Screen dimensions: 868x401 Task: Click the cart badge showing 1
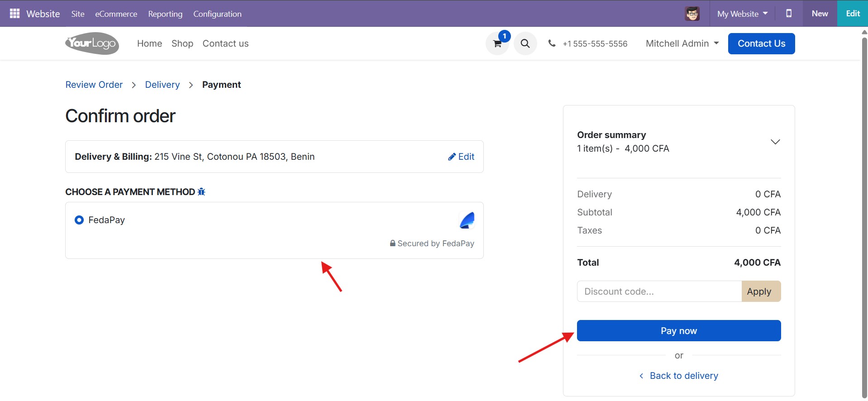pyautogui.click(x=505, y=36)
